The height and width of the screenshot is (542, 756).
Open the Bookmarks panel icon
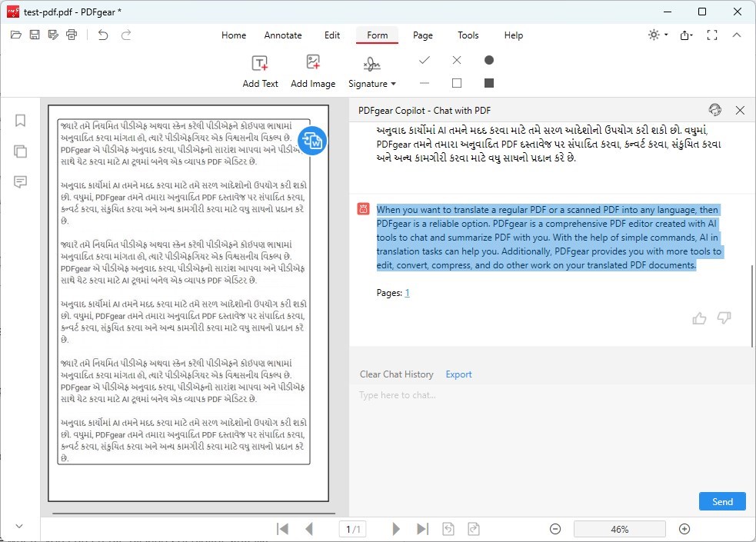point(19,120)
